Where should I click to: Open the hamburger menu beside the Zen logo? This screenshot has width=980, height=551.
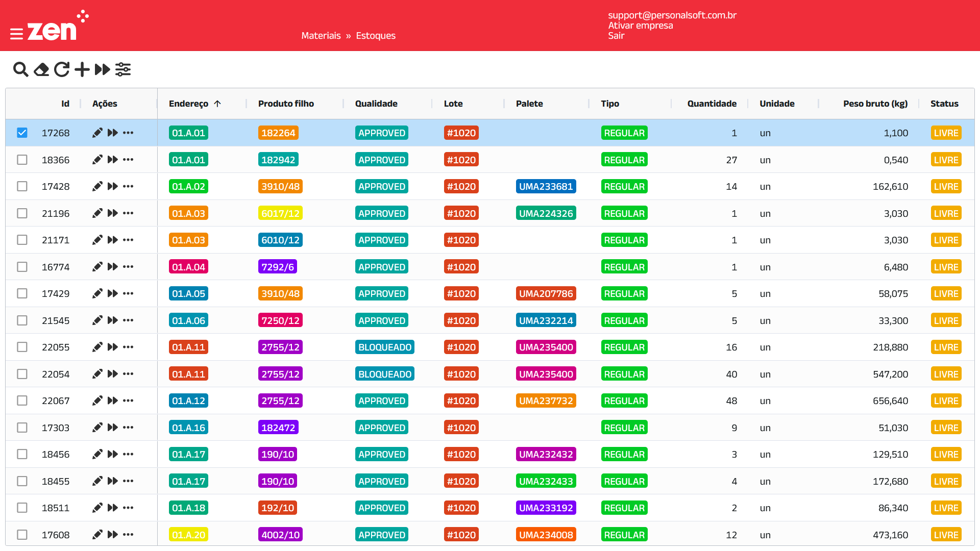point(16,34)
